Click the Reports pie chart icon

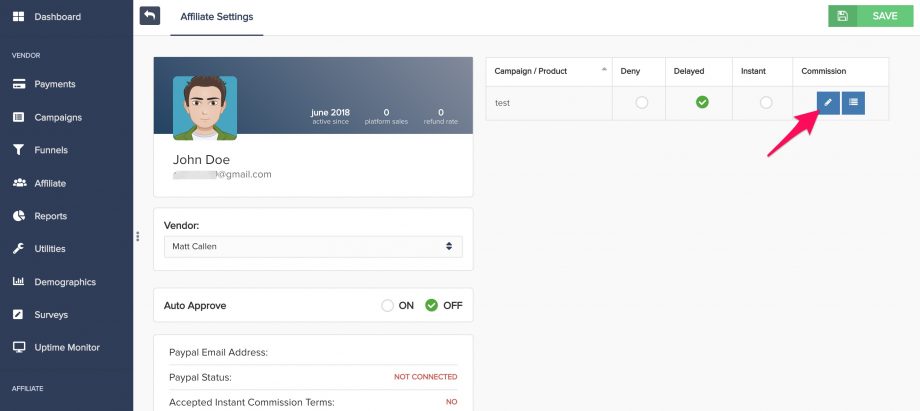(x=19, y=216)
